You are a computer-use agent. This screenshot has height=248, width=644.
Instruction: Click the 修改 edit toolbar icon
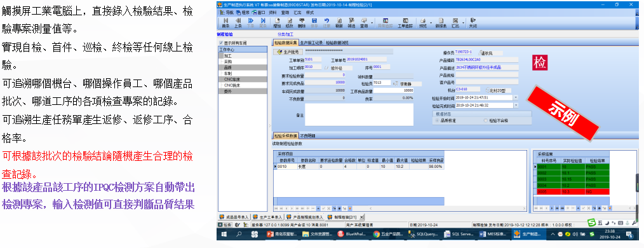click(x=289, y=23)
